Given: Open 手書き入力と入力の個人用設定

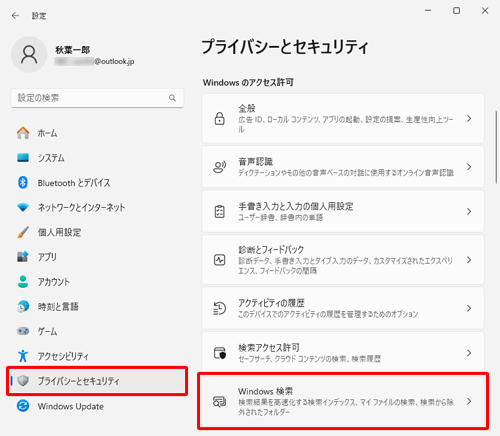Looking at the screenshot, I should click(343, 211).
